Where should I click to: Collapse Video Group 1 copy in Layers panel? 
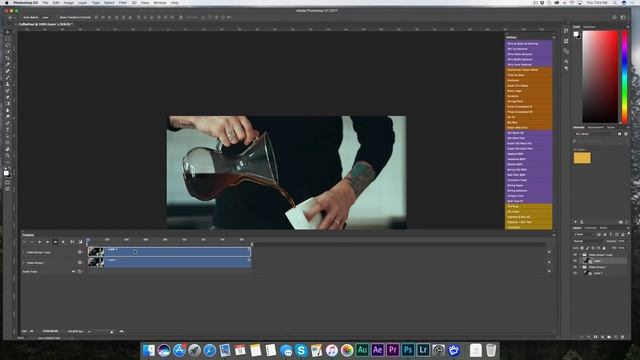[x=580, y=255]
